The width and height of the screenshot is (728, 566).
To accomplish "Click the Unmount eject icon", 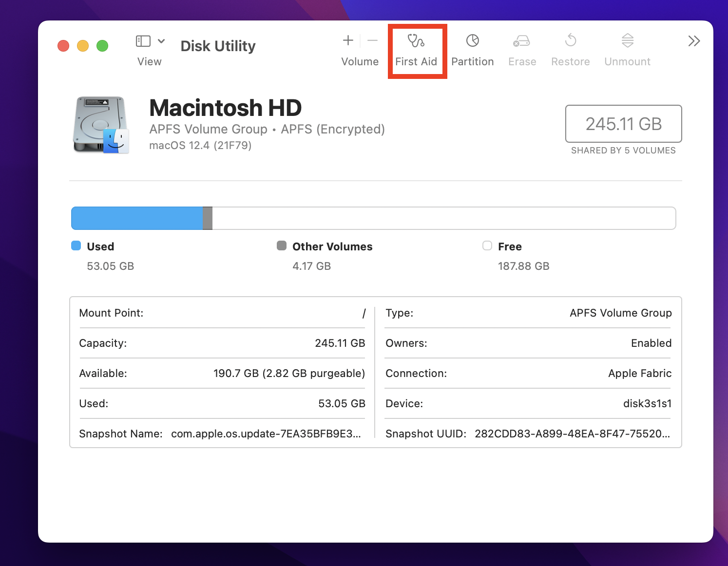I will (x=628, y=40).
